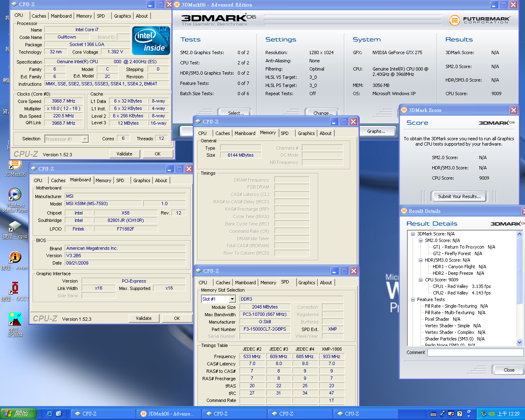Click the Internet Explorer quick launch icon
The image size is (525, 420).
point(49,414)
